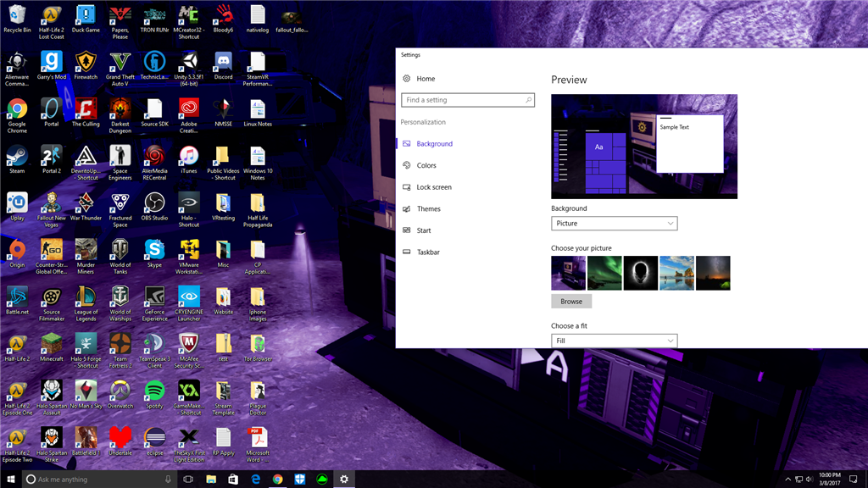Open the Themes settings page
Image resolution: width=868 pixels, height=488 pixels.
tap(428, 208)
